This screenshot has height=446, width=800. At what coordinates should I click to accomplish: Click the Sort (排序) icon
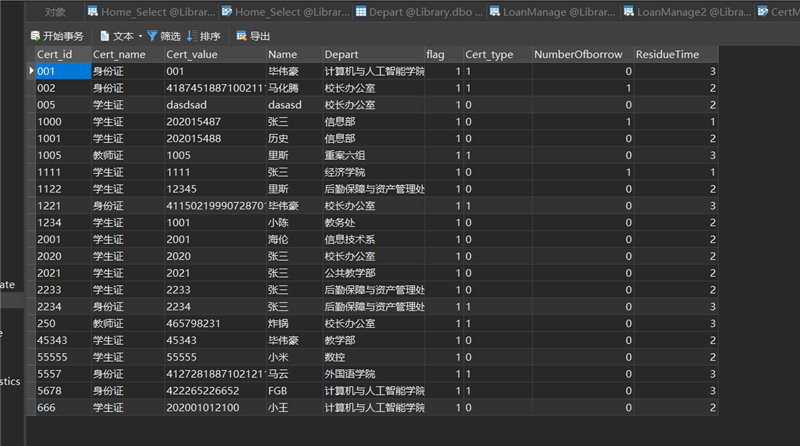pyautogui.click(x=191, y=36)
